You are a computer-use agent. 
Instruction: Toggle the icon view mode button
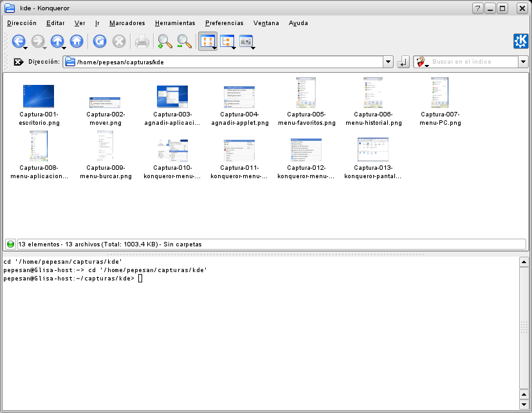(x=207, y=41)
